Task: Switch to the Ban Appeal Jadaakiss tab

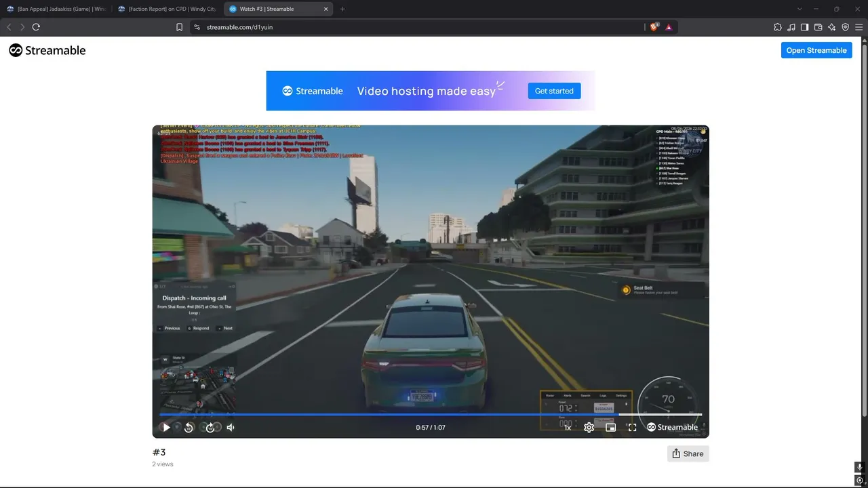Action: point(57,9)
